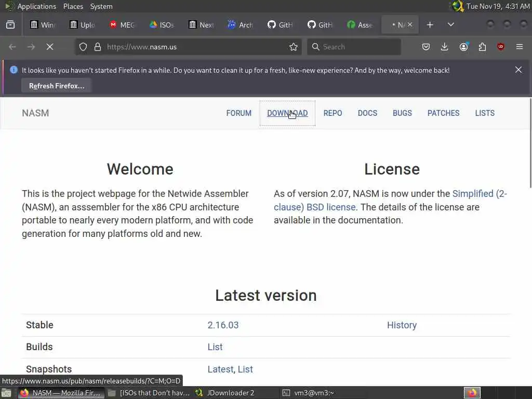Click the clock showing Tue Nov 19
This screenshot has width=532, height=399.
pyautogui.click(x=498, y=6)
